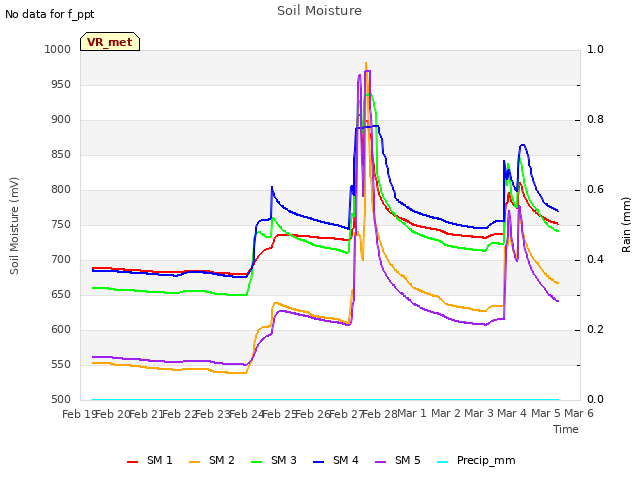Click the 550 value on left axis

[61, 364]
